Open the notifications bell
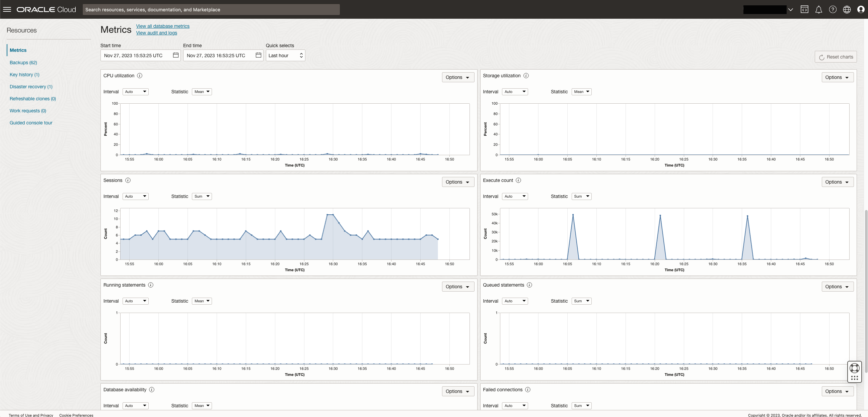The image size is (868, 417). [818, 9]
